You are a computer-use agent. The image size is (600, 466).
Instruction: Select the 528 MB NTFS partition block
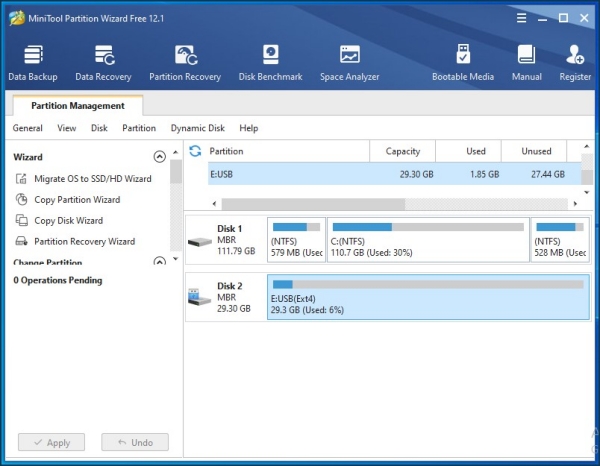tap(560, 240)
